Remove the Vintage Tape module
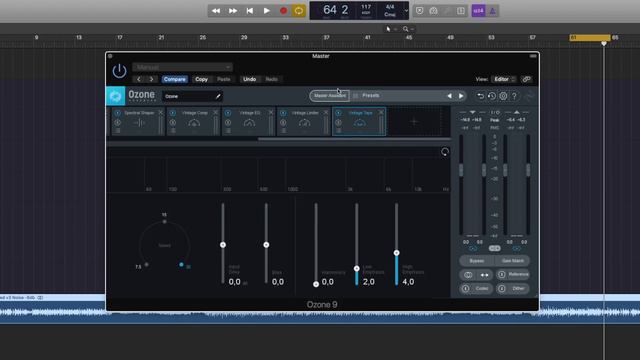640x360 pixels. 381,112
